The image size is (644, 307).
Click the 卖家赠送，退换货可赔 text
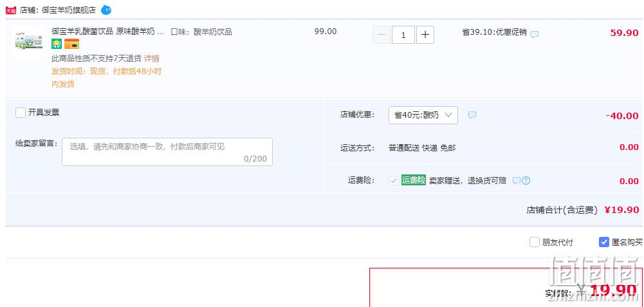point(468,180)
